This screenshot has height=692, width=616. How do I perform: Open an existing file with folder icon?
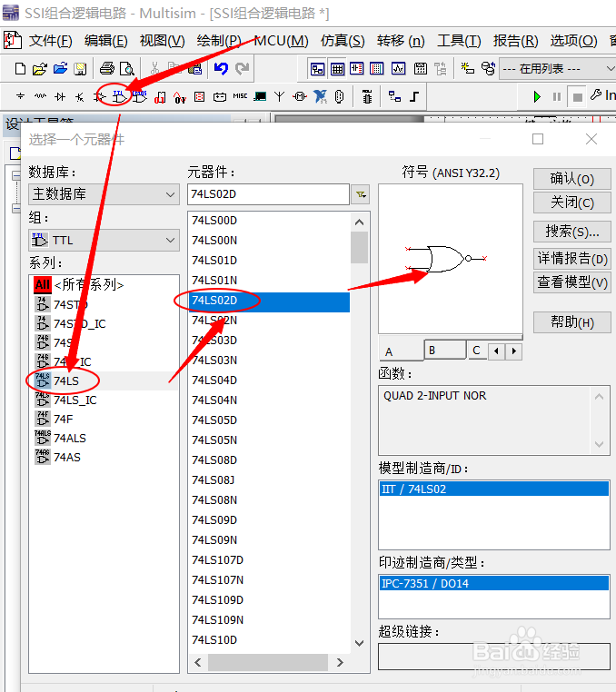coord(40,69)
